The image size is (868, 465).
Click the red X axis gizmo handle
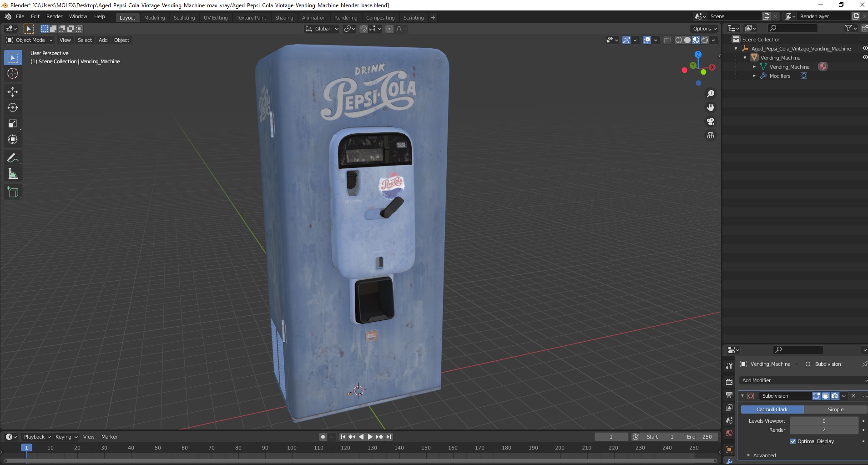[712, 67]
